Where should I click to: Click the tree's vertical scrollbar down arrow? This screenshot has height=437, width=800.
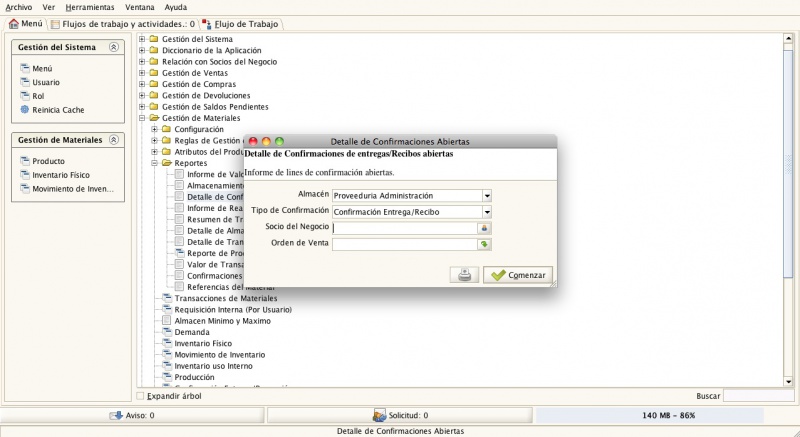[x=788, y=382]
